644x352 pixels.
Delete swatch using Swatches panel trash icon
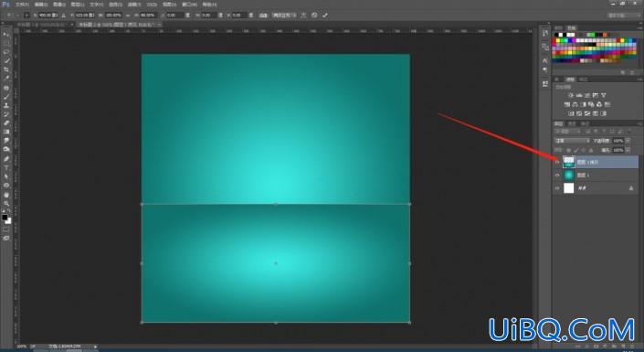click(632, 73)
